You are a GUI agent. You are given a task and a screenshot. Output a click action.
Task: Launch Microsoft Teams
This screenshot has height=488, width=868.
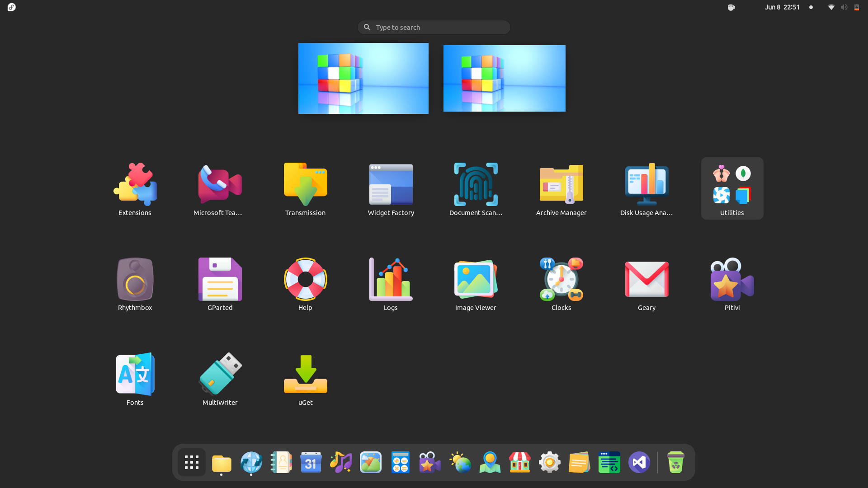click(x=220, y=188)
